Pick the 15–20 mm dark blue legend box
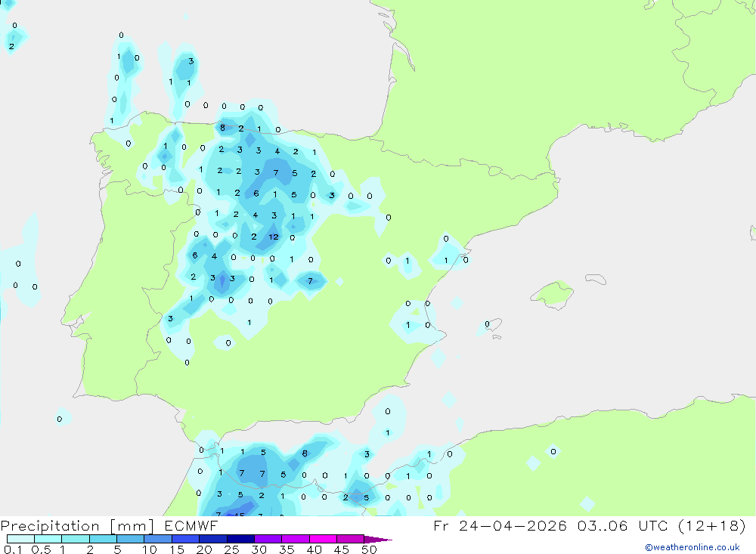This screenshot has height=554, width=756. point(186,539)
